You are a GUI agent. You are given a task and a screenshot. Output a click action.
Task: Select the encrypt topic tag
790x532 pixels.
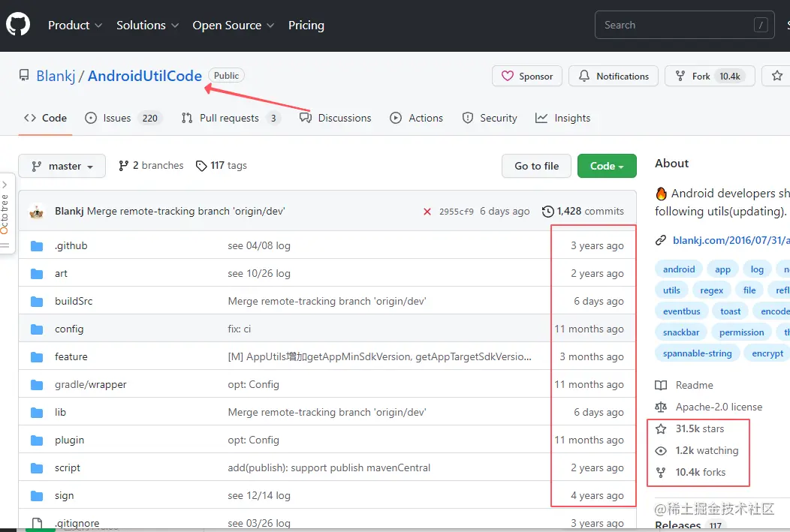click(x=767, y=354)
